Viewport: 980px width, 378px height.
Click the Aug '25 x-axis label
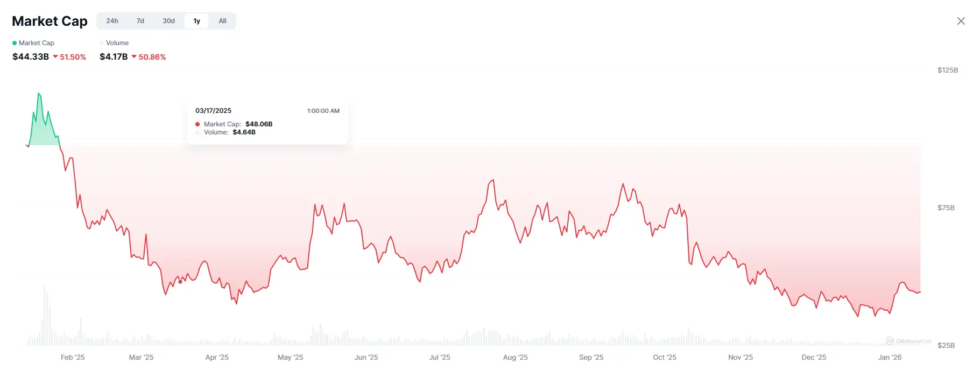[x=515, y=357]
